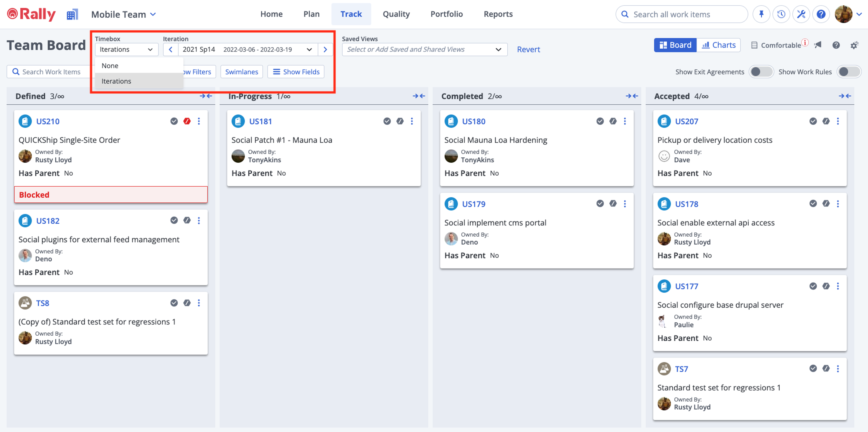
Task: Open the tools wrench icon
Action: click(x=801, y=14)
